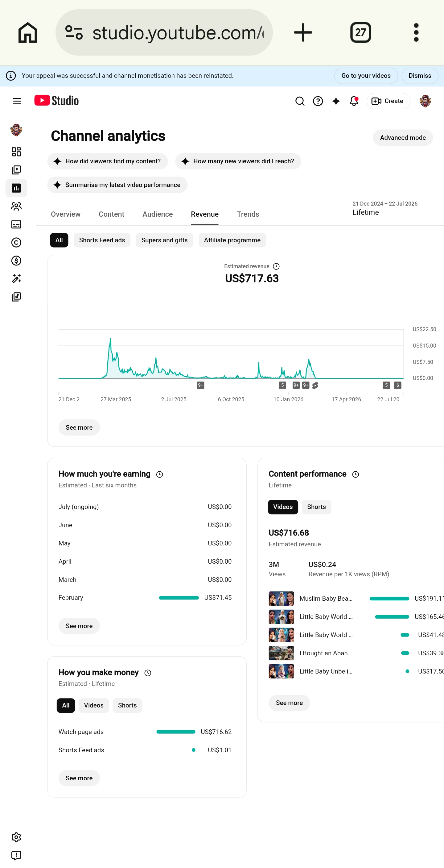The width and height of the screenshot is (444, 868).
Task: Click the chart marker labelled 6
Action: (397, 385)
